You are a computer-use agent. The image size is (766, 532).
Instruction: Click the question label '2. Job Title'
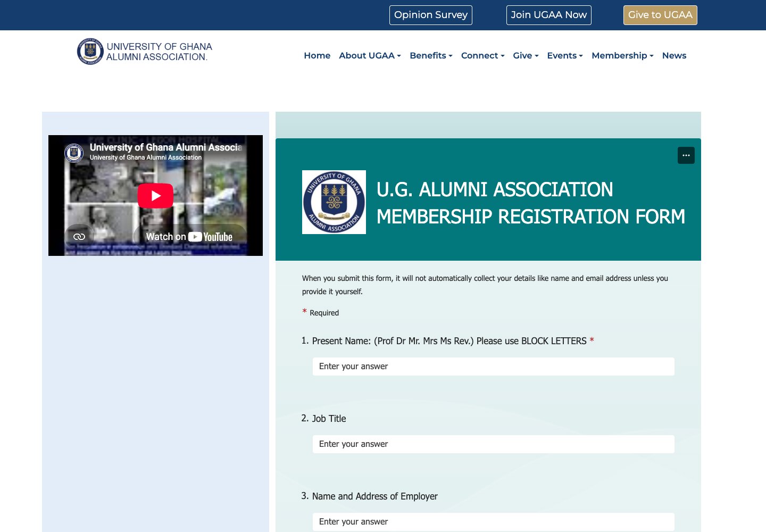click(x=323, y=419)
